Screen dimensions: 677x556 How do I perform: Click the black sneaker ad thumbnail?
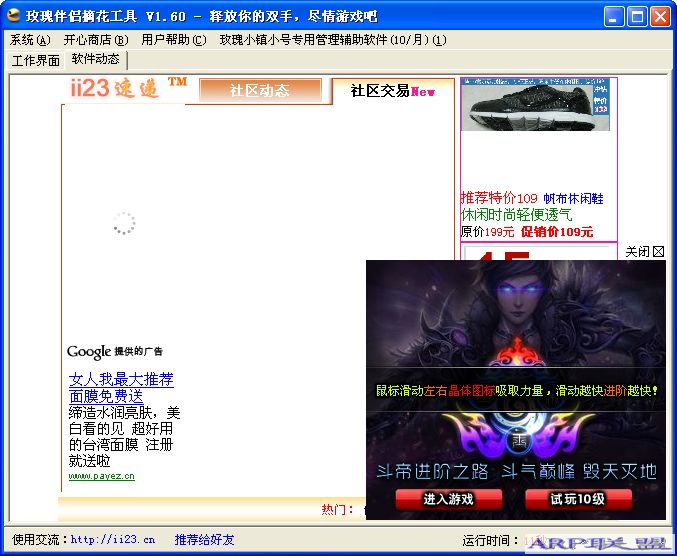point(535,104)
